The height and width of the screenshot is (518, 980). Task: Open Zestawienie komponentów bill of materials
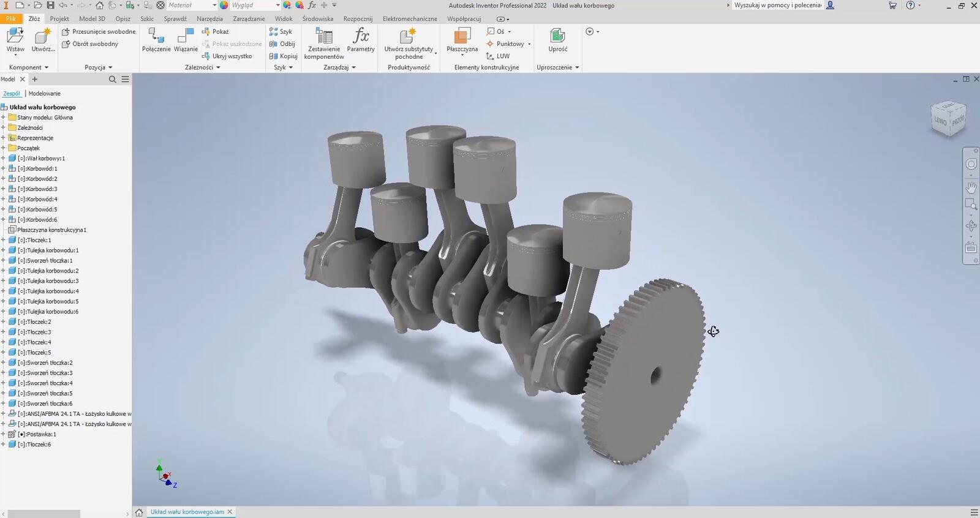point(323,43)
